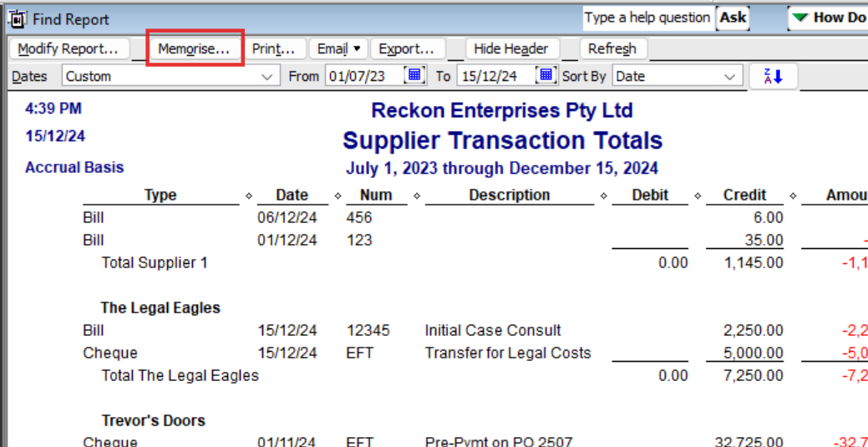Ask a help question
This screenshot has height=447, width=868.
(x=733, y=18)
